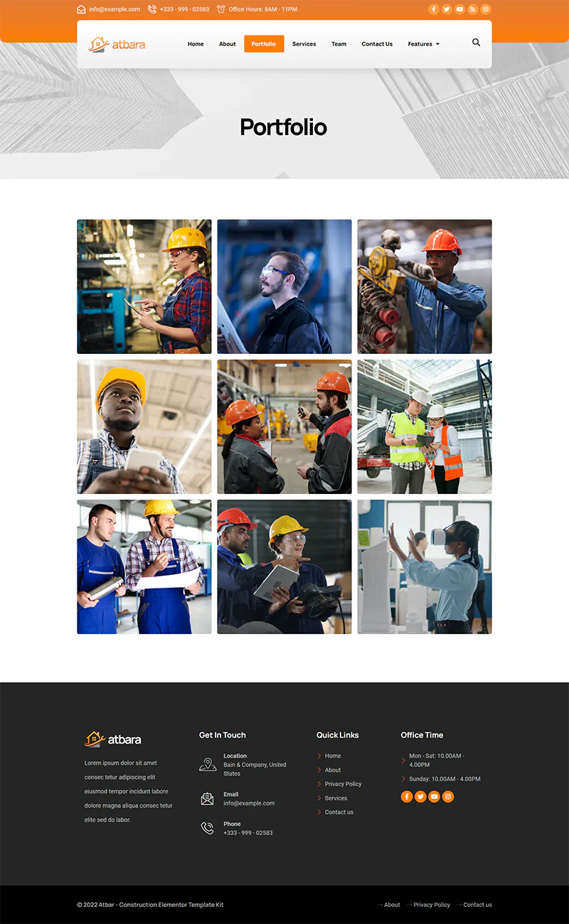Expand the Features dropdown menu
The image size is (569, 924).
coord(424,44)
